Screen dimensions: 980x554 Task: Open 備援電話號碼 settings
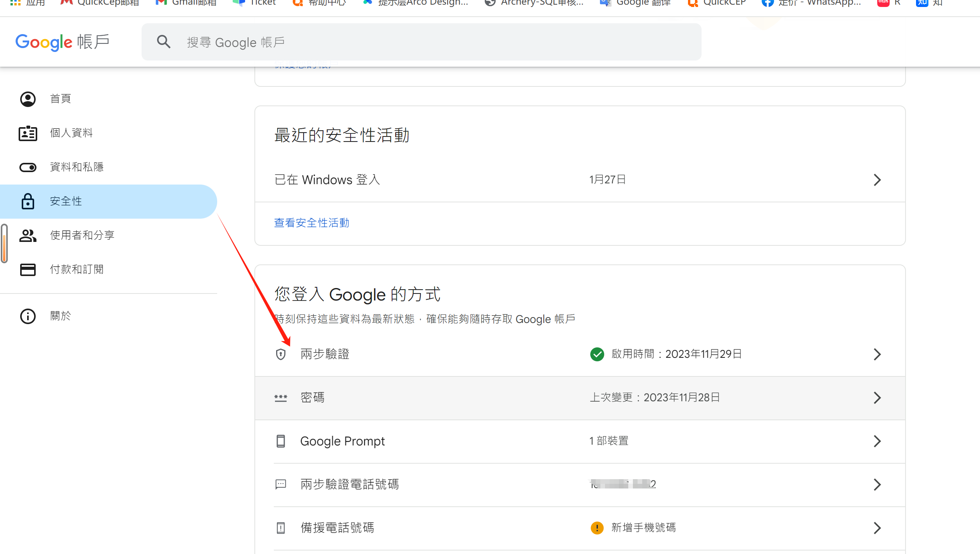(580, 528)
